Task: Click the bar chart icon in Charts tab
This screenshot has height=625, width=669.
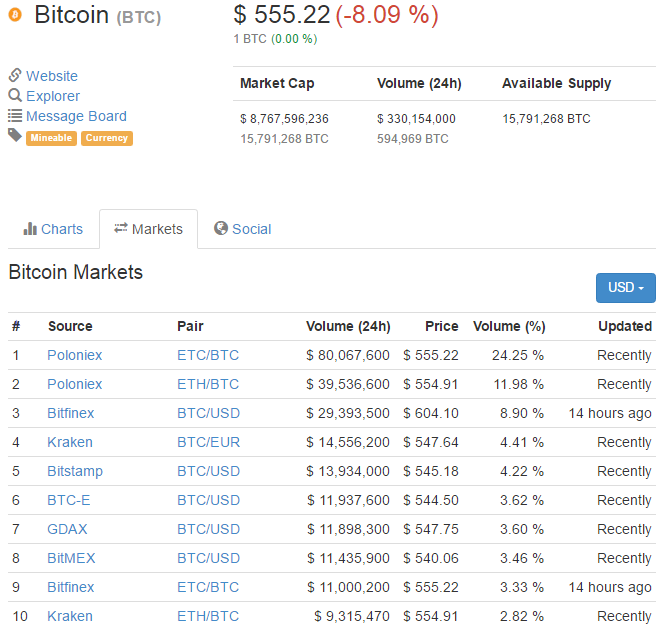Action: click(x=30, y=229)
